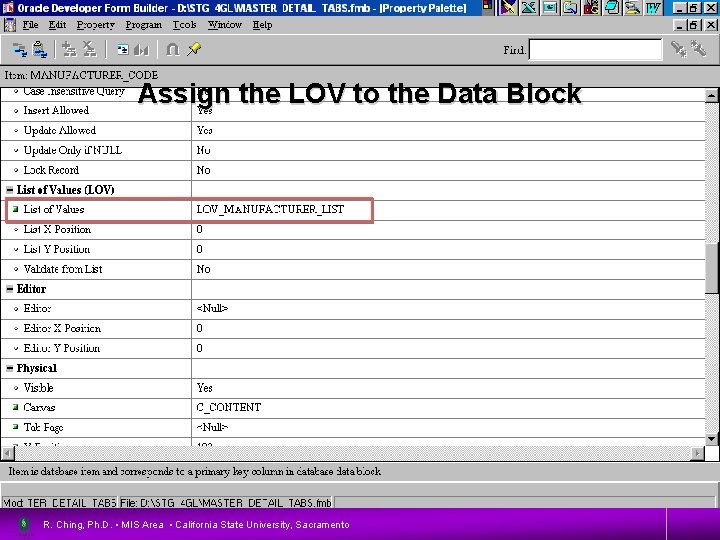Click the pen shortcut bar icon

coord(508,8)
